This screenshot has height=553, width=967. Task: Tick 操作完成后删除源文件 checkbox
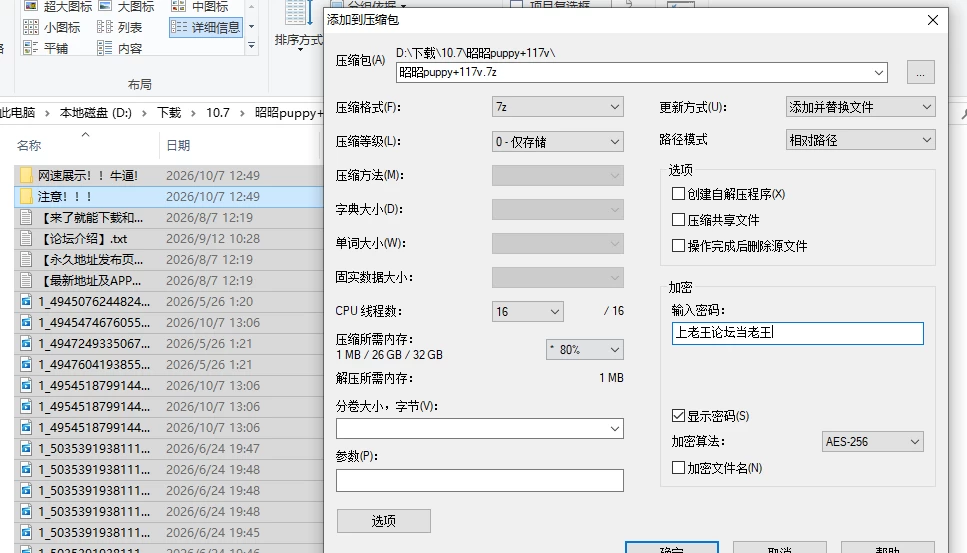(678, 245)
